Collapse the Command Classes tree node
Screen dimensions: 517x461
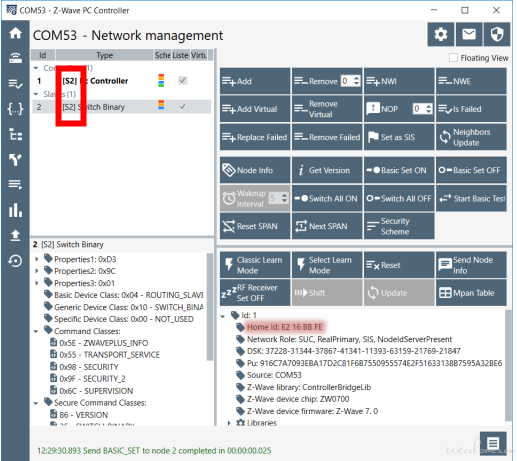pos(36,331)
